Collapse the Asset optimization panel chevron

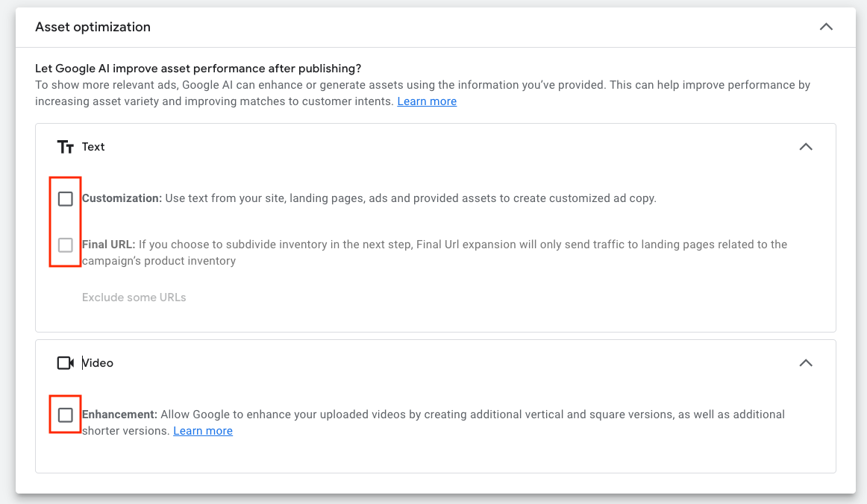coord(826,27)
